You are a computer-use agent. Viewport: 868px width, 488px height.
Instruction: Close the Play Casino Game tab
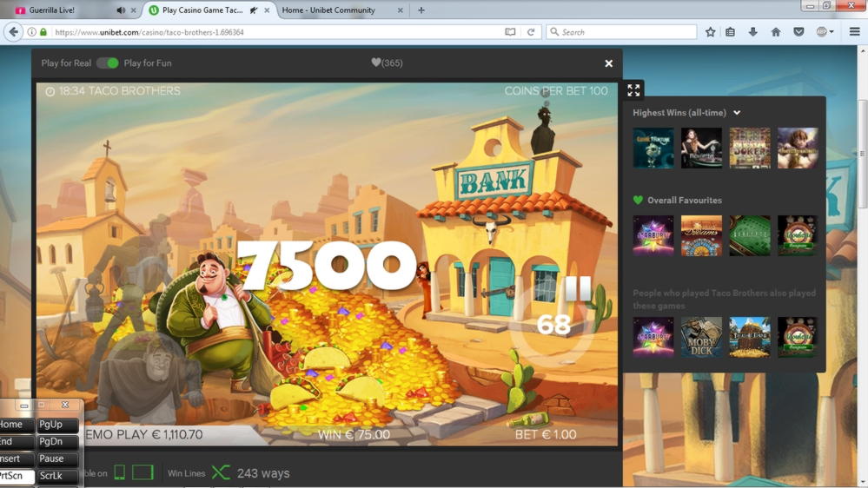pyautogui.click(x=267, y=10)
